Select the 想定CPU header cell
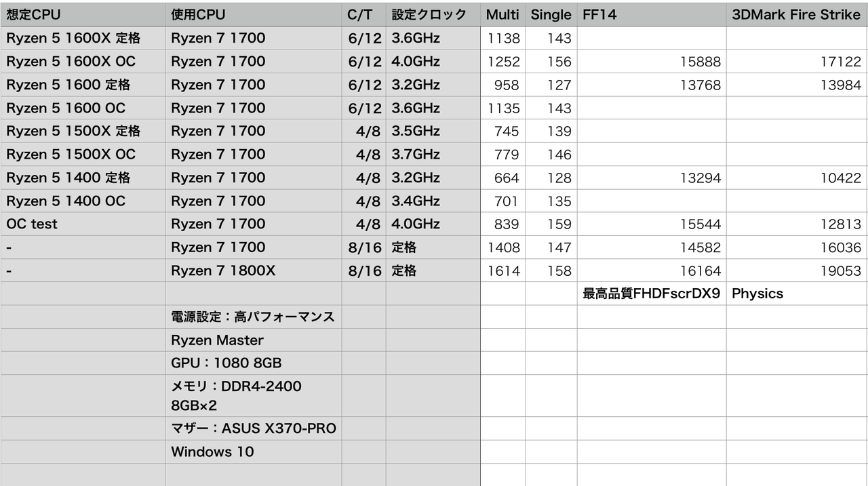Image resolution: width=868 pixels, height=486 pixels. click(83, 15)
